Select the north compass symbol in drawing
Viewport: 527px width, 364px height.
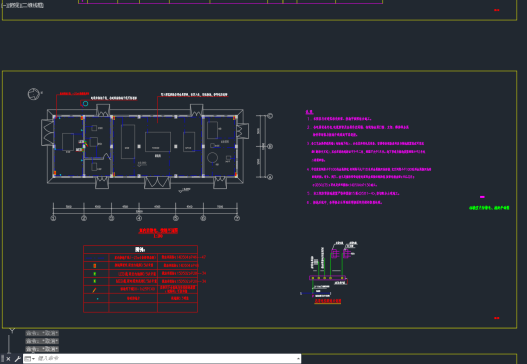tap(34, 94)
